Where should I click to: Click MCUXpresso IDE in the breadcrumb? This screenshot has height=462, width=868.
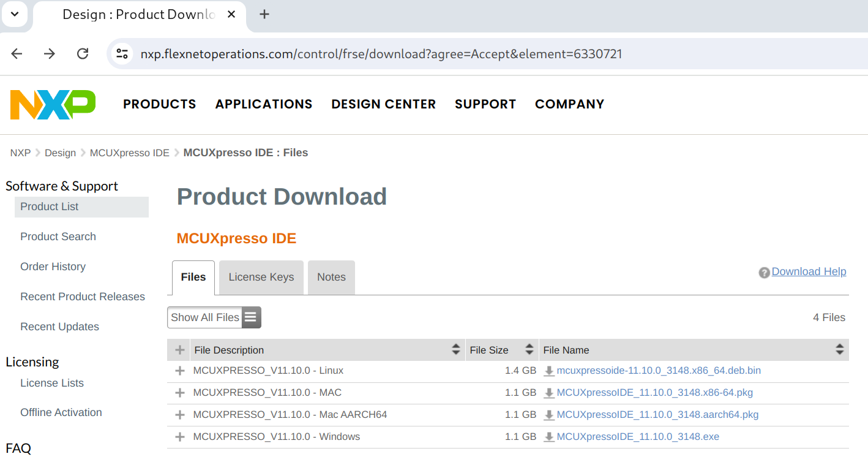coord(130,153)
